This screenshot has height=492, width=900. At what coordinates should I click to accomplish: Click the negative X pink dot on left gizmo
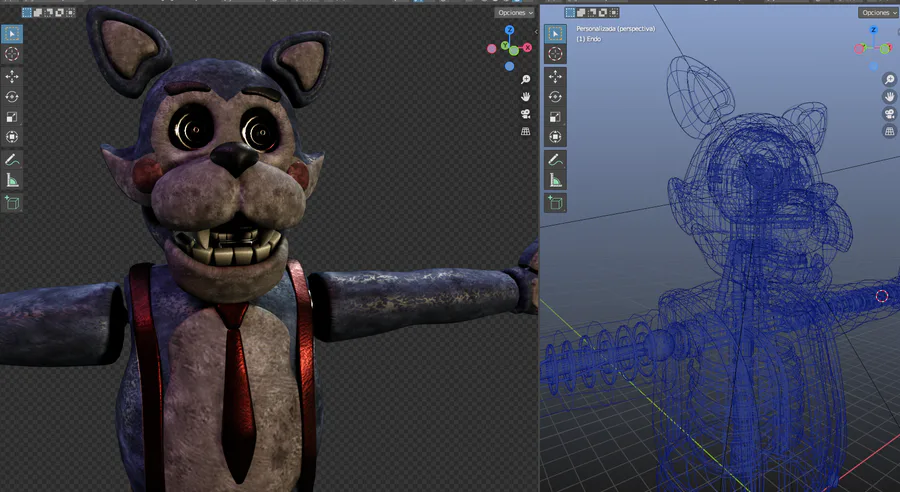(x=492, y=49)
